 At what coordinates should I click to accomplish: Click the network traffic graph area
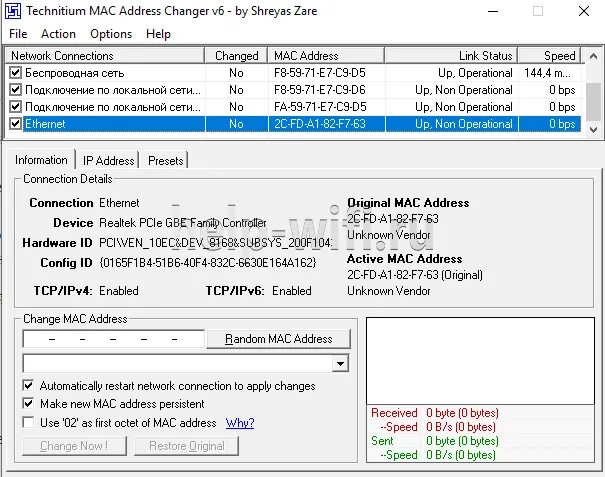pyautogui.click(x=480, y=361)
